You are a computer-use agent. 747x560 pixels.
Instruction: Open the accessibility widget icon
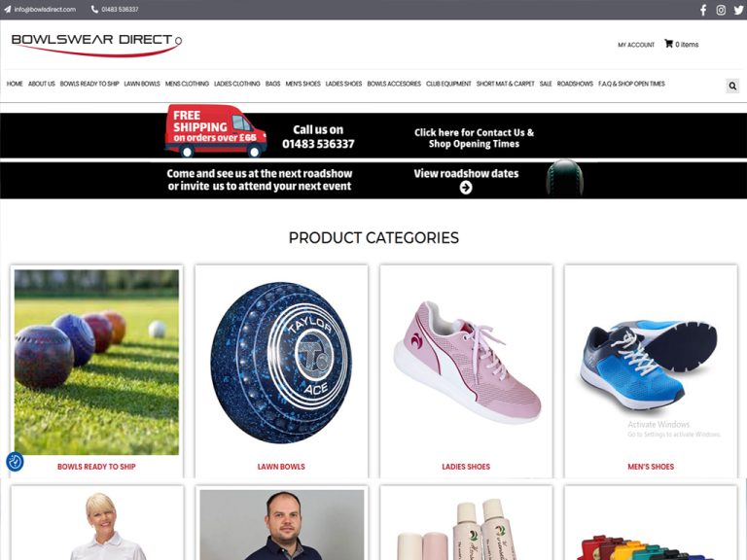point(15,462)
